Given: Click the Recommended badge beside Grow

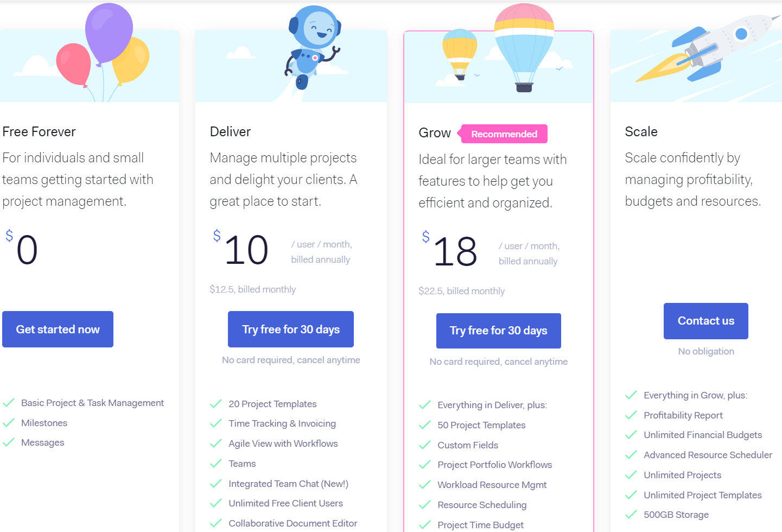Looking at the screenshot, I should 504,134.
